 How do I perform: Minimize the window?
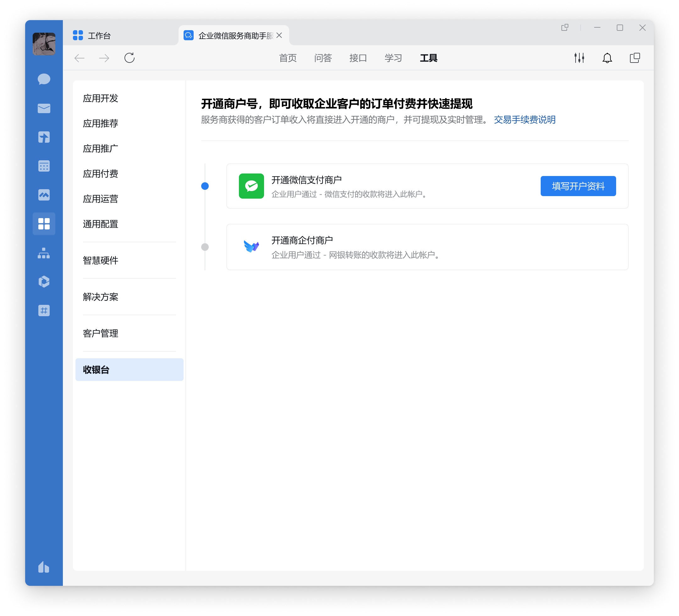click(x=597, y=28)
